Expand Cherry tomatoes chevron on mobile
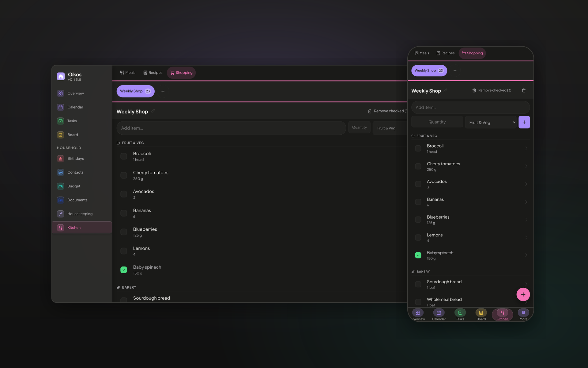The height and width of the screenshot is (368, 588). (x=526, y=166)
